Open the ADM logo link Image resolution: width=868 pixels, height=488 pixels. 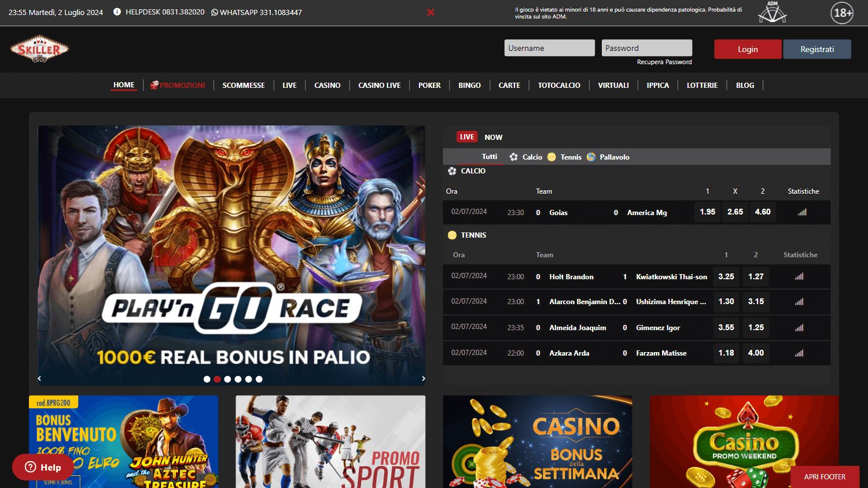click(773, 12)
